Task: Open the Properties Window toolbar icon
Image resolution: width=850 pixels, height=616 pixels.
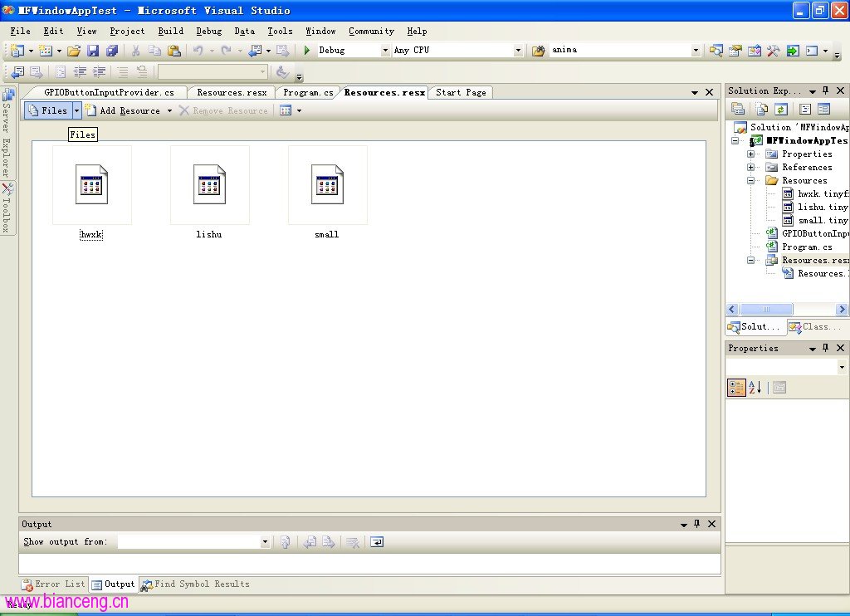Action: (735, 51)
